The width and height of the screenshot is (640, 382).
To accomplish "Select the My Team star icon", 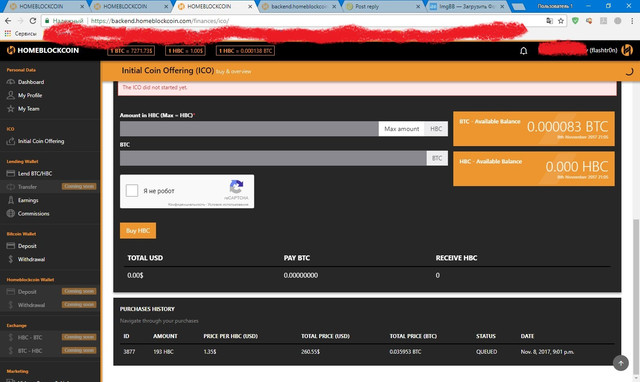I will (x=11, y=109).
